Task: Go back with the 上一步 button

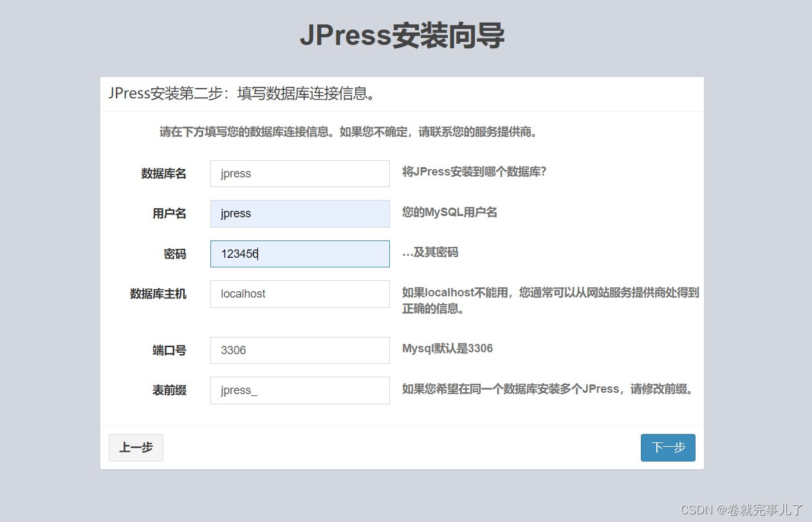Action: [x=136, y=447]
